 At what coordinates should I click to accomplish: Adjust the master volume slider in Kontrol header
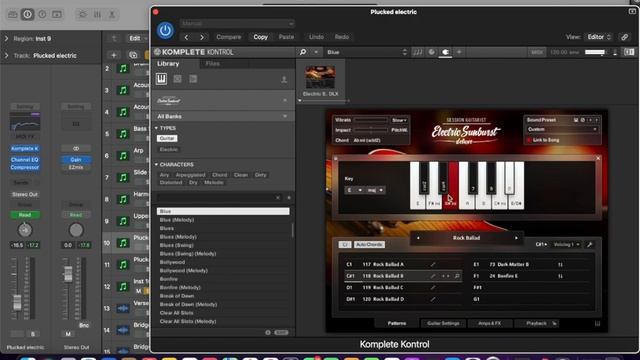595,52
